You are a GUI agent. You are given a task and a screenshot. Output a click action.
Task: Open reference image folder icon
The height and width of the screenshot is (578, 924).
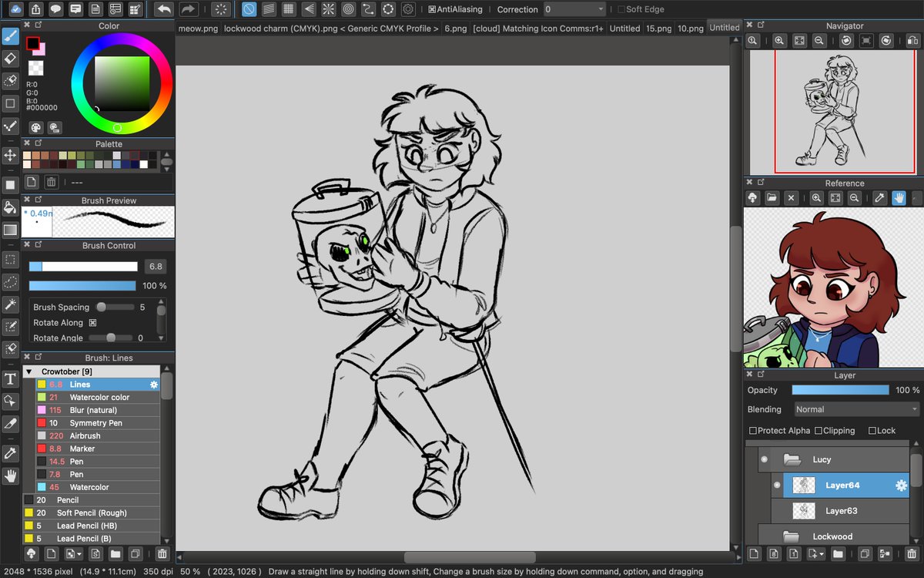[772, 198]
